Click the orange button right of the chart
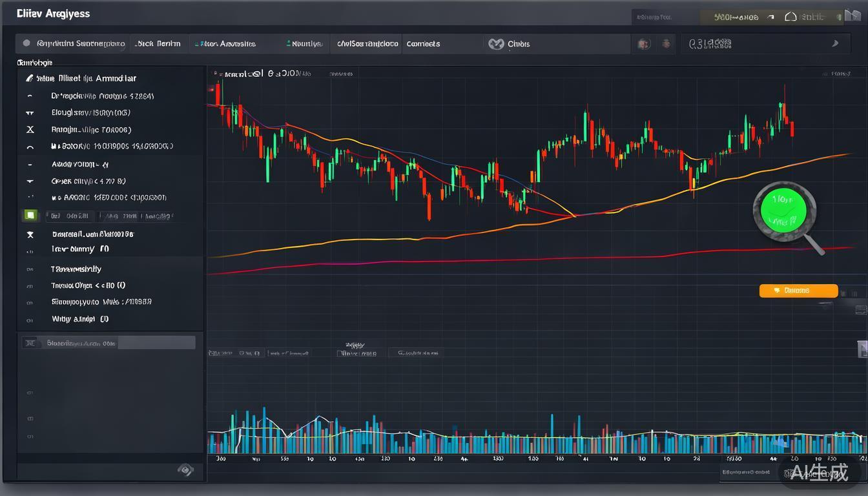This screenshot has width=868, height=496. coord(798,291)
